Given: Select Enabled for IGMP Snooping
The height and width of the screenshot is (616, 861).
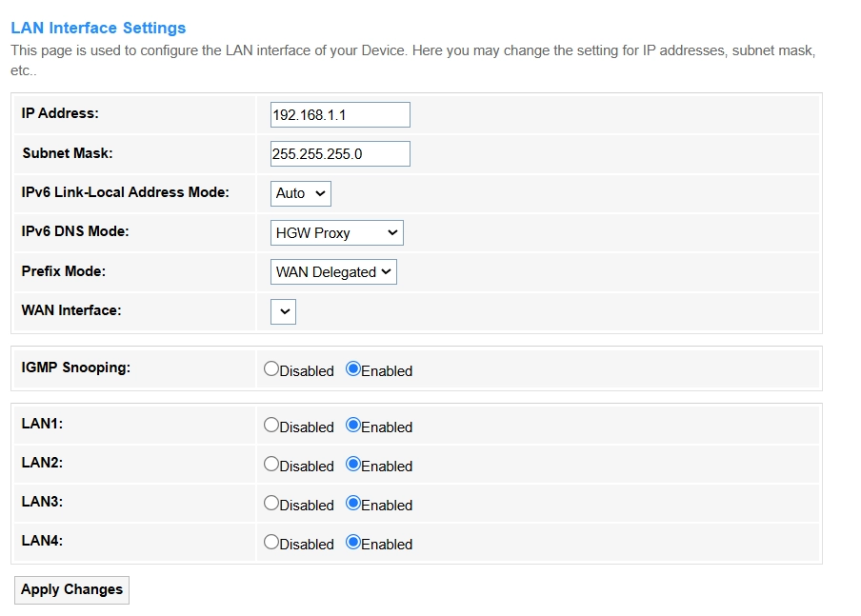Looking at the screenshot, I should point(353,369).
